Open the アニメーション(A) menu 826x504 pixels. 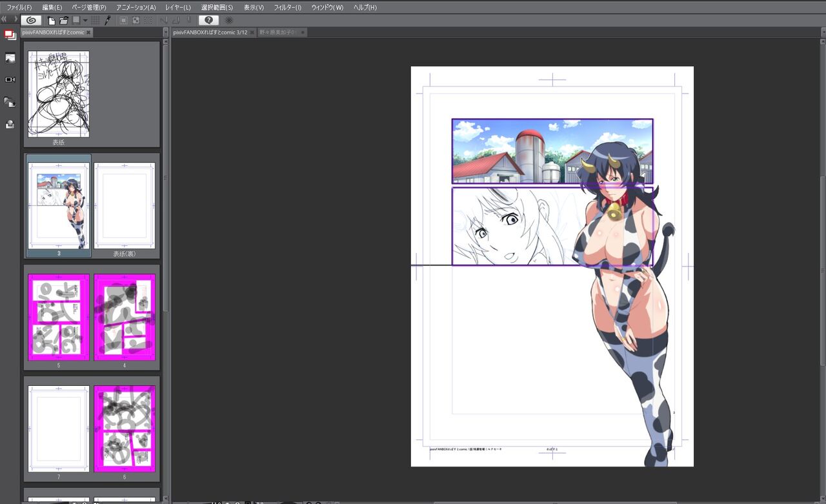click(136, 7)
